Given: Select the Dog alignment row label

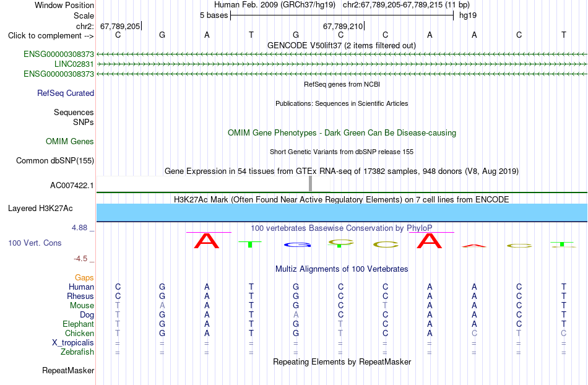Looking at the screenshot, I should 87,315.
